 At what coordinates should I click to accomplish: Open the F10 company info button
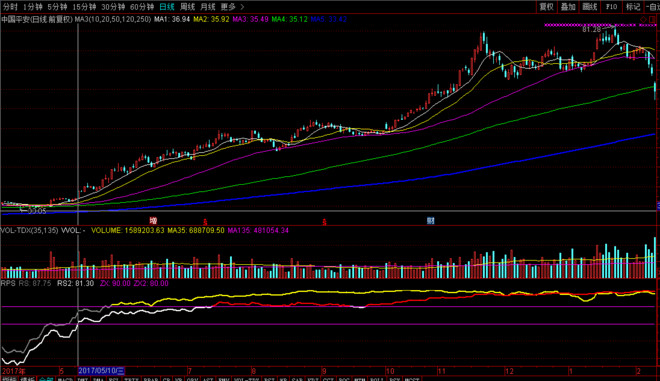611,7
